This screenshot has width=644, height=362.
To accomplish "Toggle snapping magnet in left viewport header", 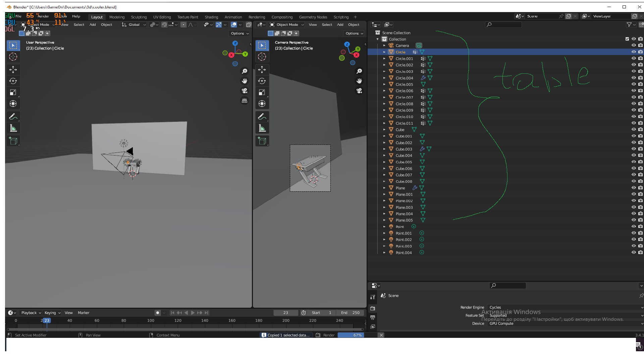I will point(164,24).
